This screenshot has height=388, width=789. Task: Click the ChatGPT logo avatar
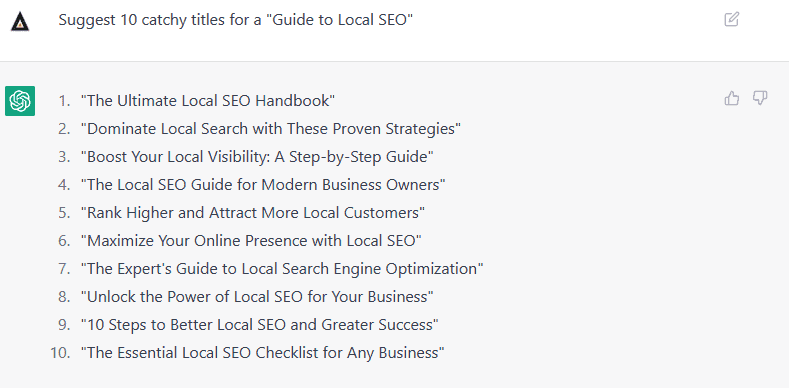20,101
